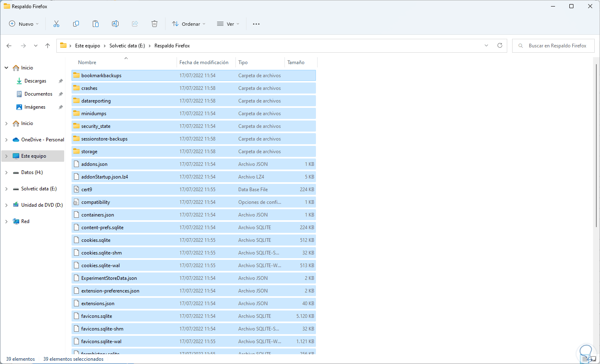
Task: Click the Red network icon in the sidebar
Action: click(16, 221)
